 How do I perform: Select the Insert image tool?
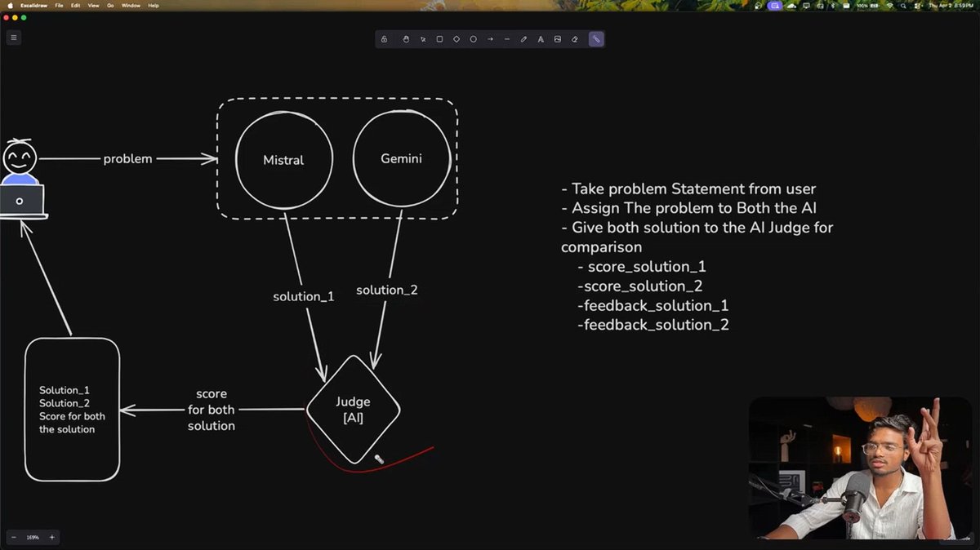[558, 39]
